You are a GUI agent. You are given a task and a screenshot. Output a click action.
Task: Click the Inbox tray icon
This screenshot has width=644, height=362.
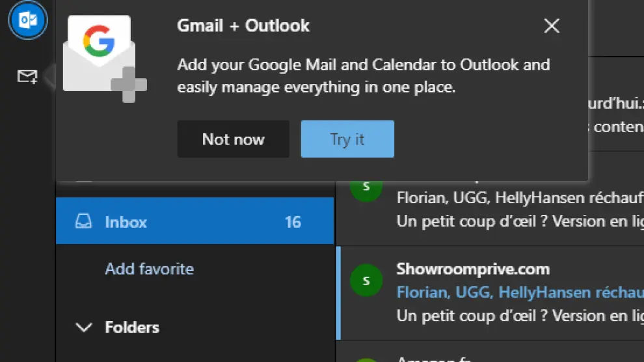(83, 222)
